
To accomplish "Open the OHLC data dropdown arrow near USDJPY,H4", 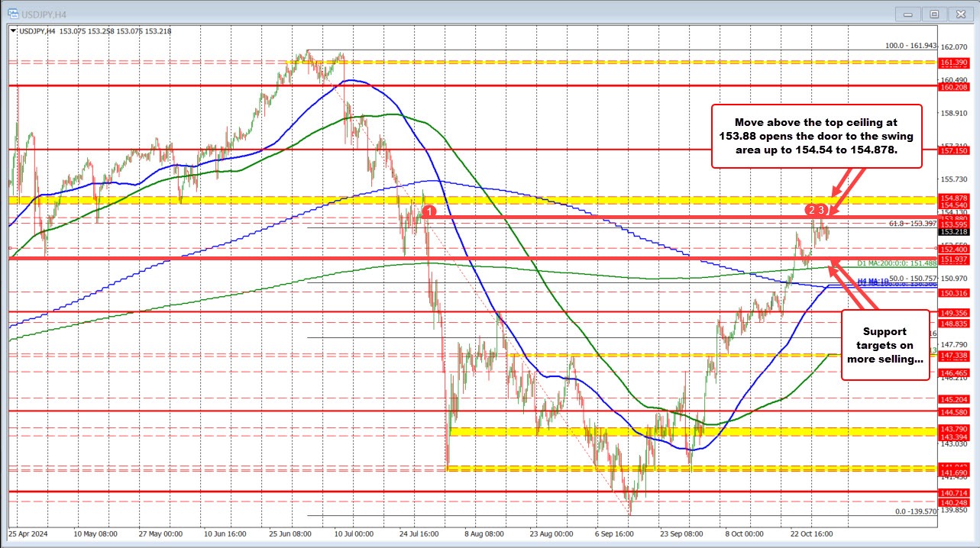I will pyautogui.click(x=15, y=31).
